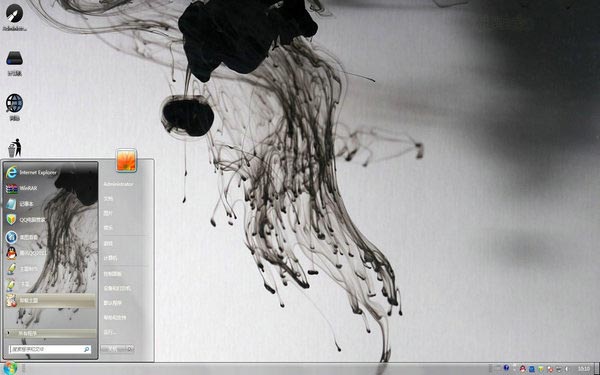The width and height of the screenshot is (600, 375).
Task: Click the search magnifier icon
Action: 86,349
